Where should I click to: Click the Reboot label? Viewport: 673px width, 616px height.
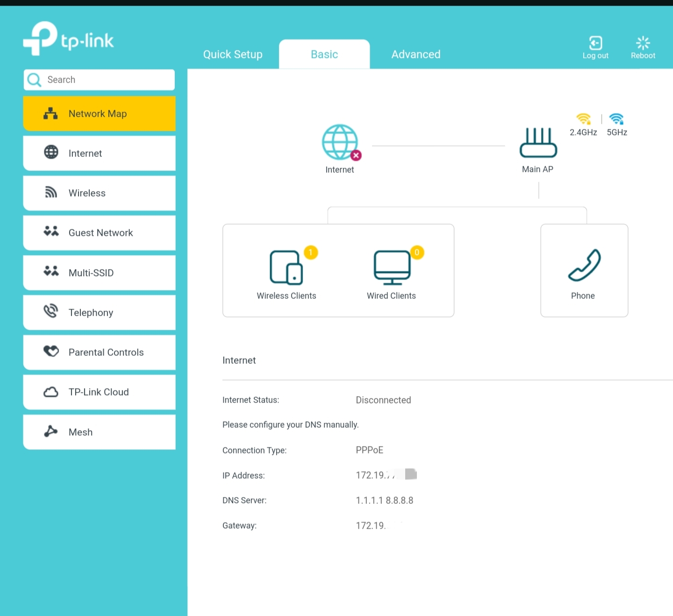(643, 56)
